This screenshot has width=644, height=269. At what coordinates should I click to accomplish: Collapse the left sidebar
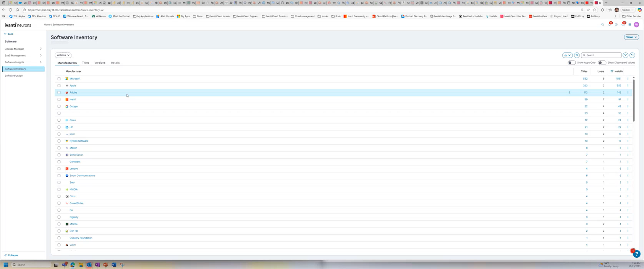pyautogui.click(x=11, y=255)
